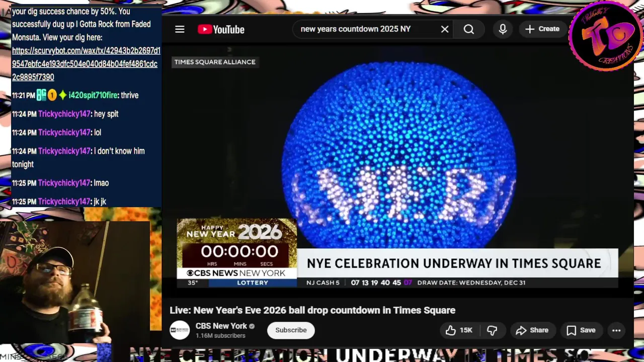Save the video to a playlist
Viewport: 644px width, 362px height.
click(581, 330)
